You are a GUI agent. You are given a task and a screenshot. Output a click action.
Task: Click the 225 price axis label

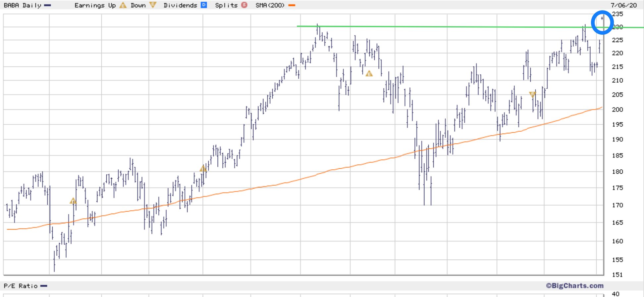(617, 40)
